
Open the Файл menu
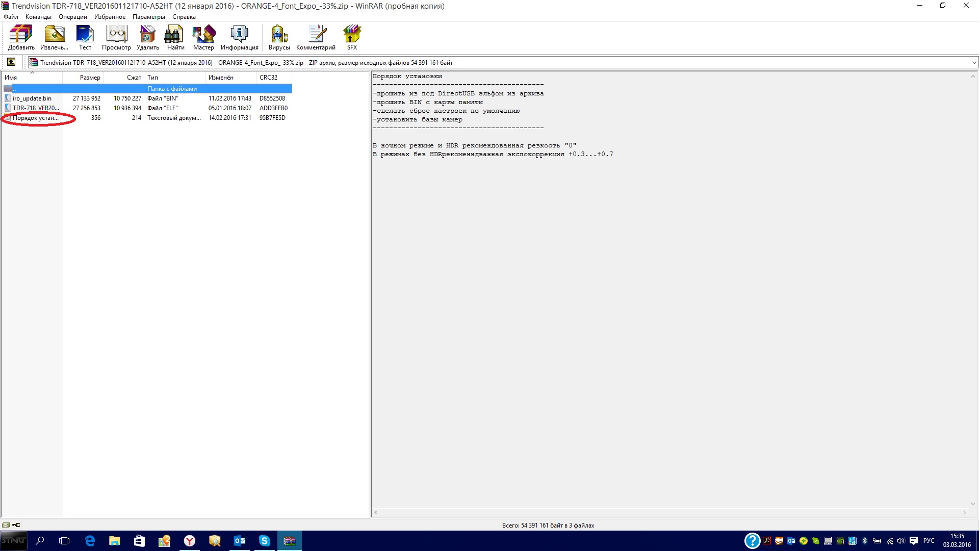coord(11,17)
